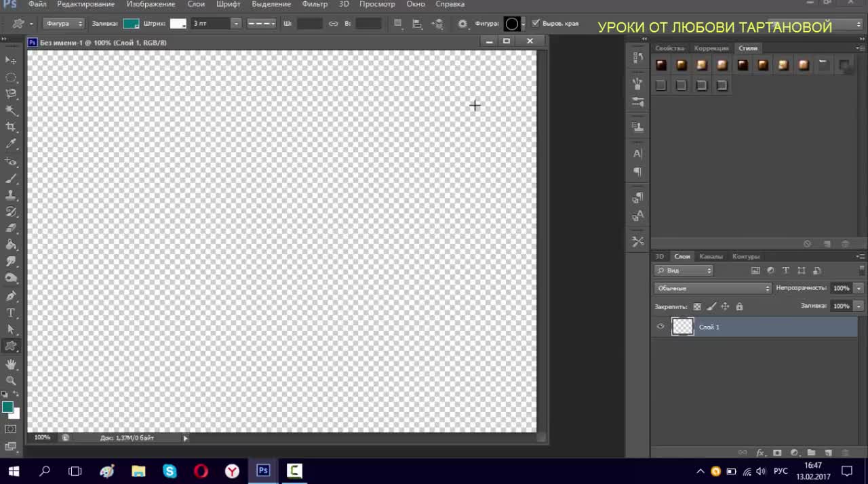Open the Фильтр menu
The image size is (868, 484).
[x=315, y=4]
